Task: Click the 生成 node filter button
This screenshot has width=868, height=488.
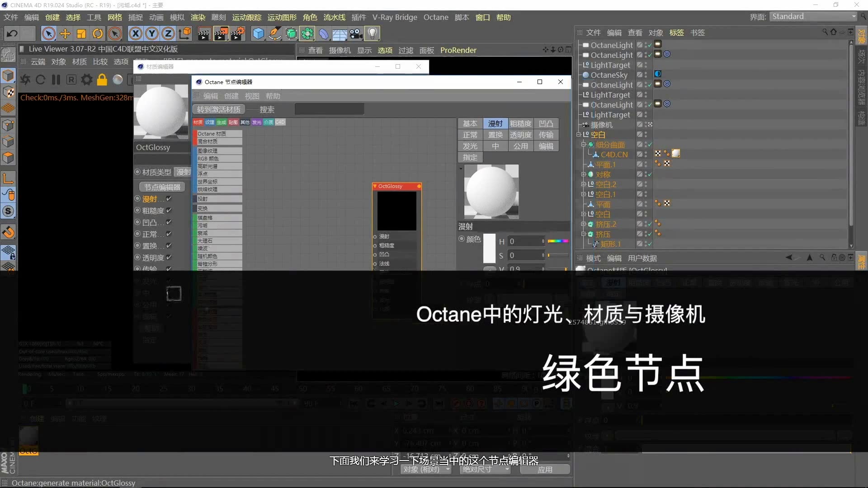Action: click(222, 122)
